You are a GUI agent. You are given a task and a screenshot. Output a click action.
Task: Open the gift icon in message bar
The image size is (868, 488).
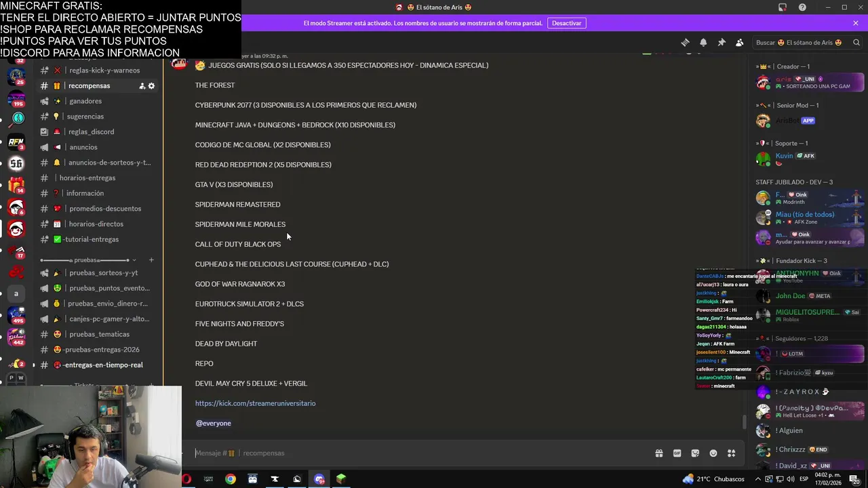point(658,453)
